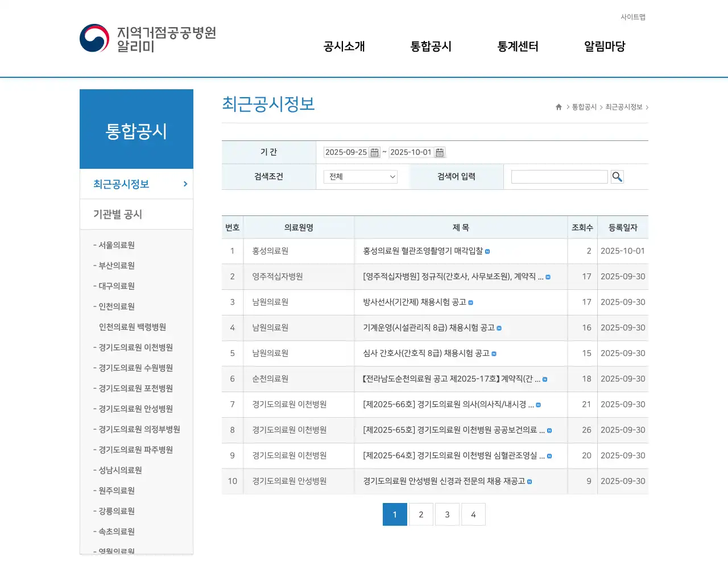
Task: Jump to page 4 of results
Action: (473, 514)
